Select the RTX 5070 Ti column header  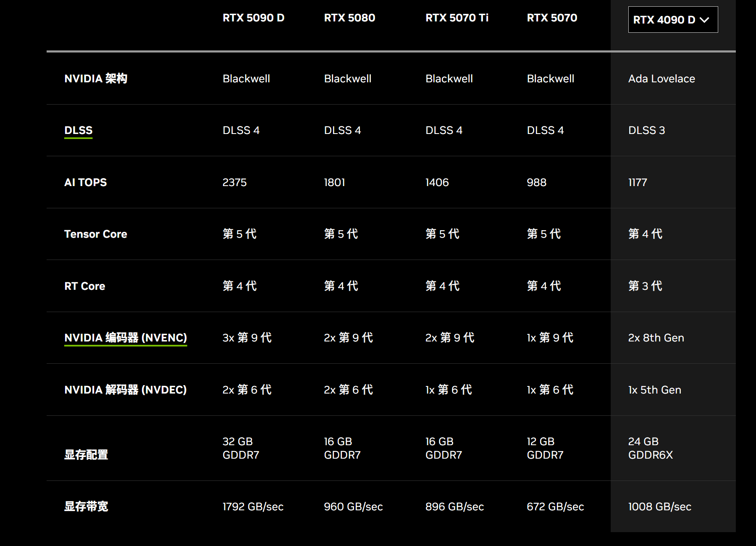(x=457, y=18)
